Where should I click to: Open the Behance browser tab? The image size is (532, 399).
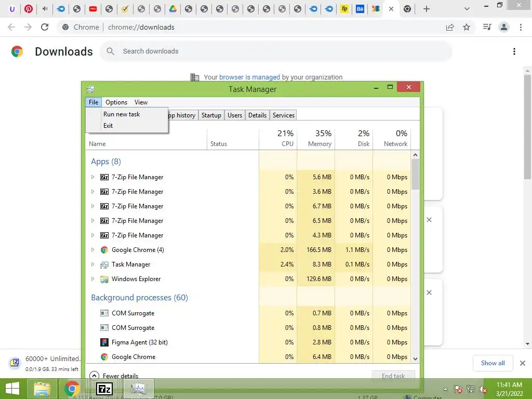point(360,9)
